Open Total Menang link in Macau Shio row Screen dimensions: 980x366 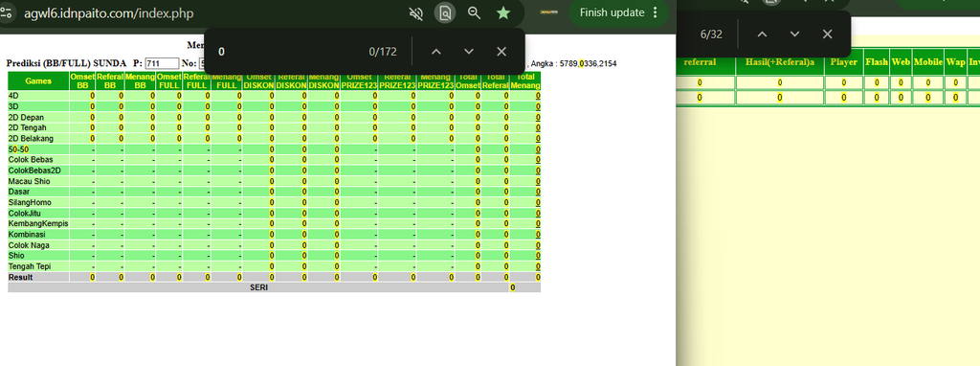(538, 181)
